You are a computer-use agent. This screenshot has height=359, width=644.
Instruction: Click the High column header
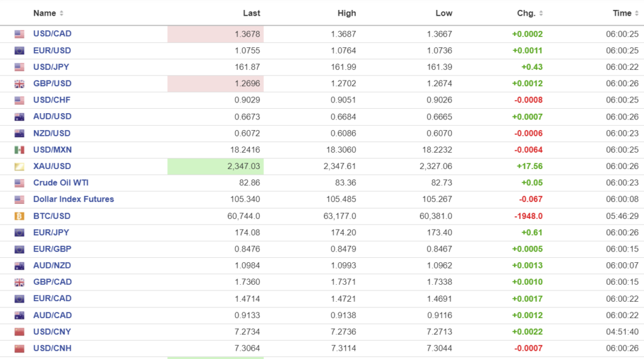[x=346, y=13]
